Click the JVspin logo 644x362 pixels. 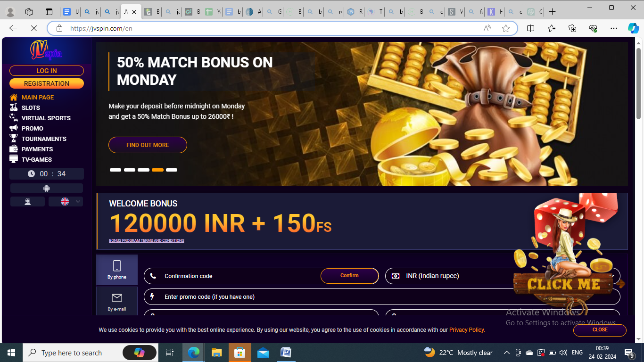pyautogui.click(x=46, y=50)
